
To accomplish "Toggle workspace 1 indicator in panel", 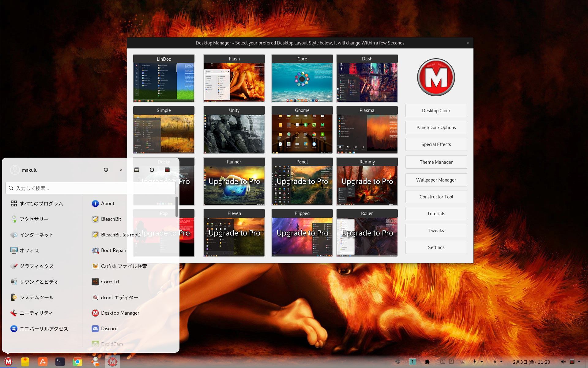I will (413, 362).
